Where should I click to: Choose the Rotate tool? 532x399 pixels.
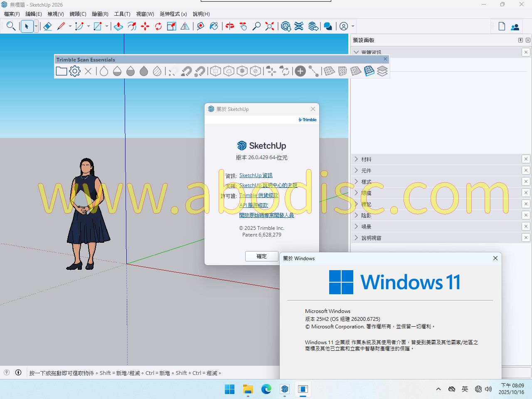coord(158,27)
